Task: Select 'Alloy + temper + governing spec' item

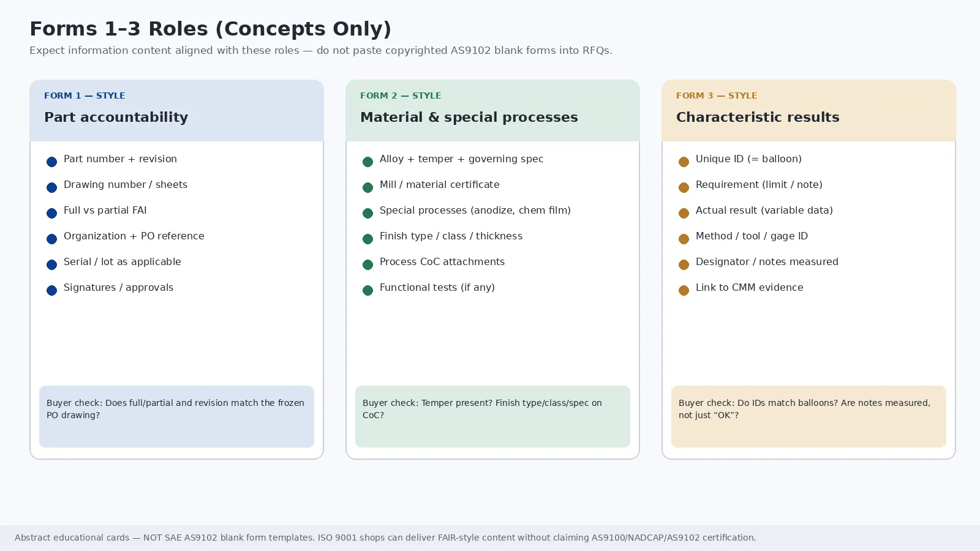Action: 461,159
